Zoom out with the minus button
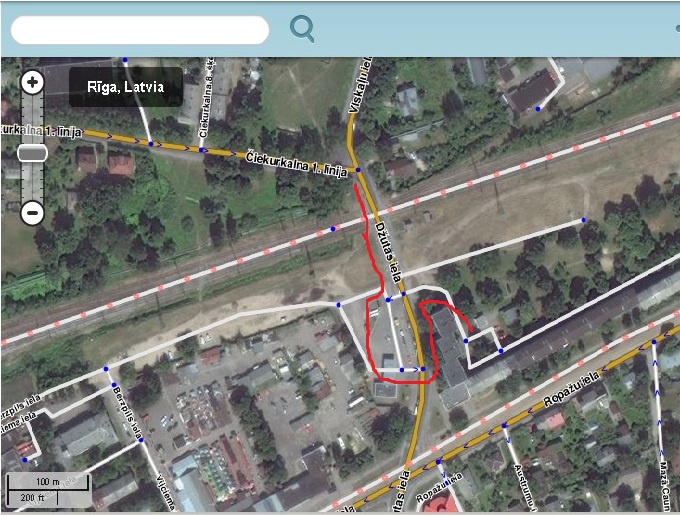Image resolution: width=680 pixels, height=516 pixels. [x=33, y=213]
